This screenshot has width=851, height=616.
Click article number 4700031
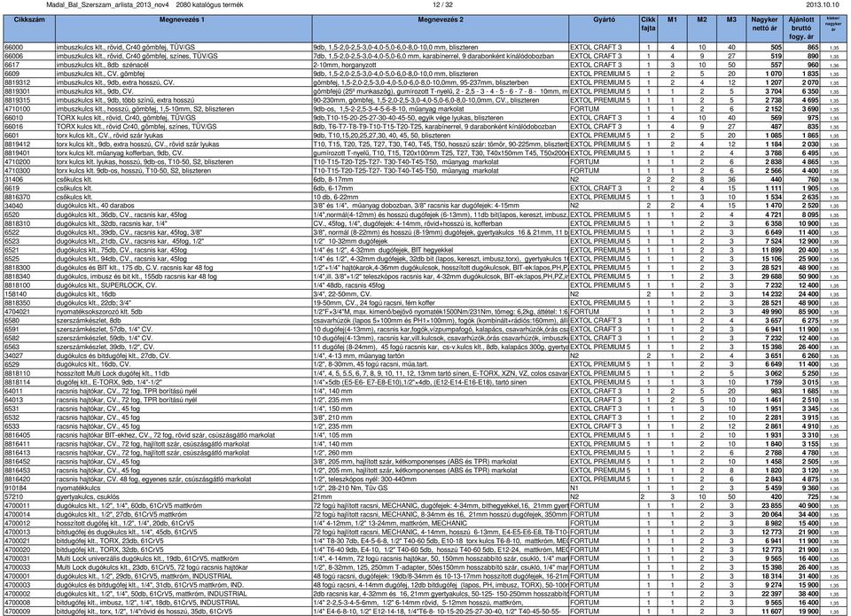pos(18,558)
